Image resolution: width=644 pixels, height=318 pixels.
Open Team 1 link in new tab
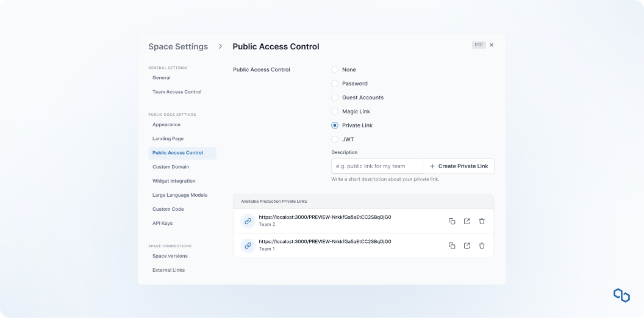(x=467, y=246)
